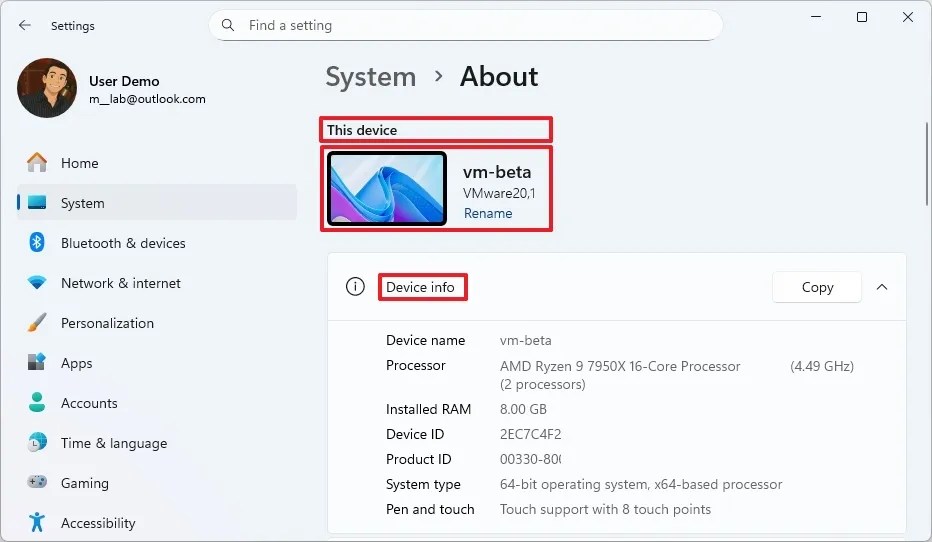Click the Pen and touch label

pos(430,509)
